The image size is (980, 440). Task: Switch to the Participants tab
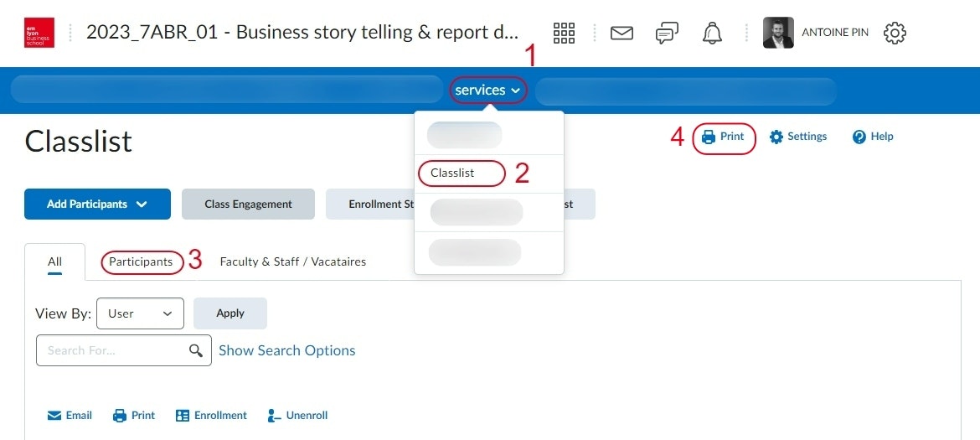coord(141,261)
